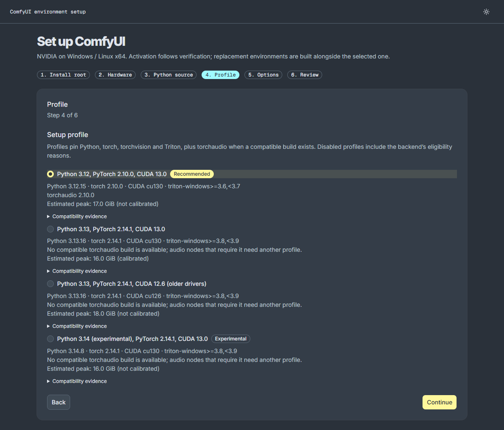The width and height of the screenshot is (504, 430).
Task: Select Python 3.13, PyTorch 2.14.1, CUDA 13.0 profile
Action: coord(50,229)
